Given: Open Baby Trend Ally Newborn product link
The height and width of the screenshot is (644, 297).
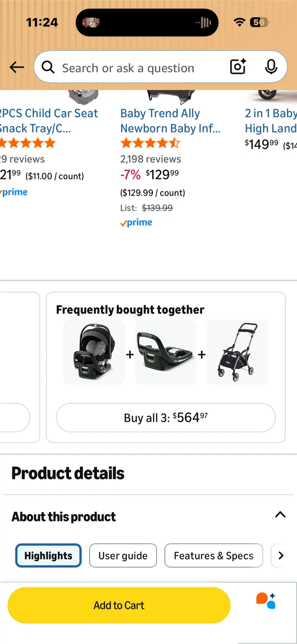Looking at the screenshot, I should coord(170,121).
